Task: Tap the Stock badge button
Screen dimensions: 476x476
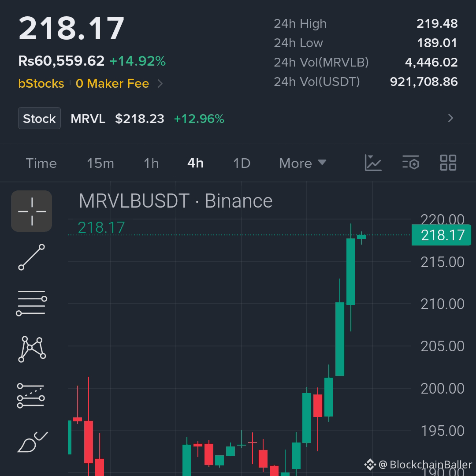Action: point(40,118)
